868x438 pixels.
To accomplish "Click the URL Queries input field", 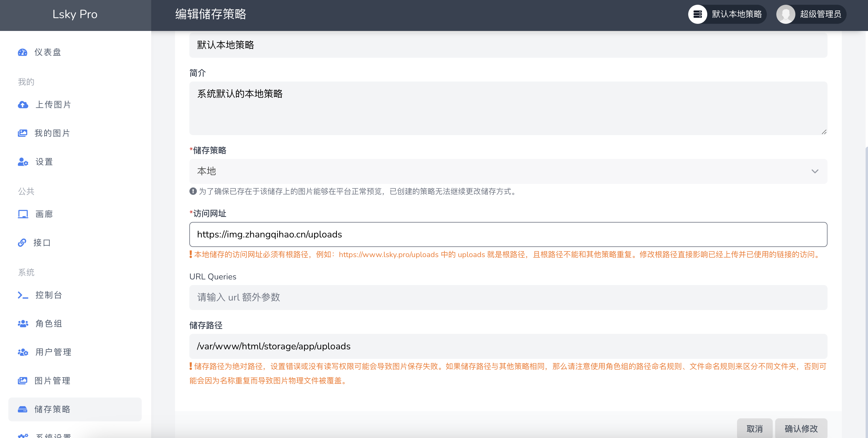I will tap(508, 297).
